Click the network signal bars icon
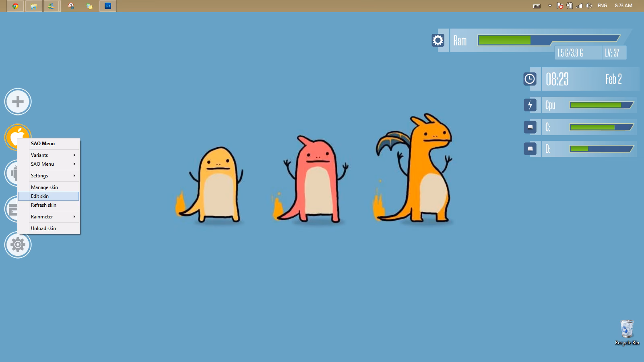Screen dimensions: 644x362 click(x=580, y=6)
